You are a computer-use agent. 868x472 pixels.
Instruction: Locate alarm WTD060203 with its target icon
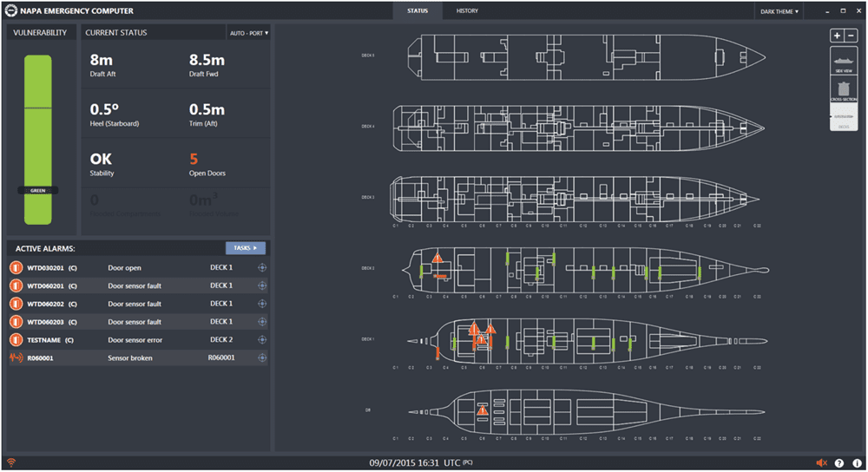tap(262, 322)
